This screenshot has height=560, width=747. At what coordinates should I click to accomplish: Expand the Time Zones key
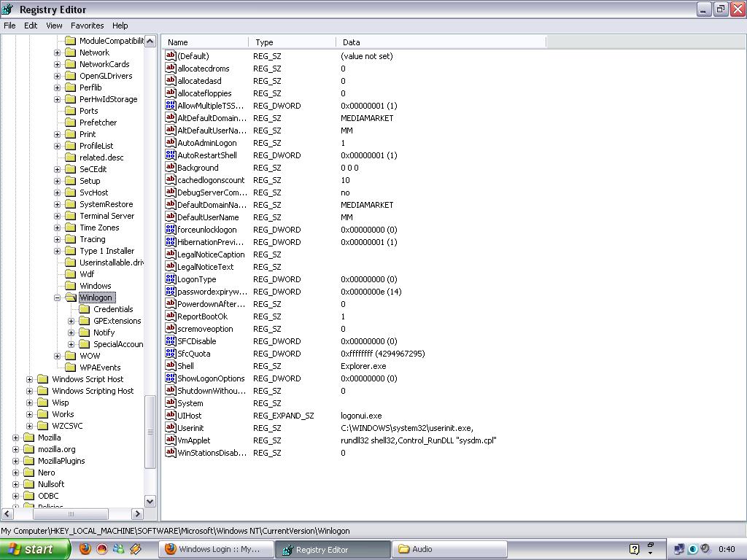57,227
